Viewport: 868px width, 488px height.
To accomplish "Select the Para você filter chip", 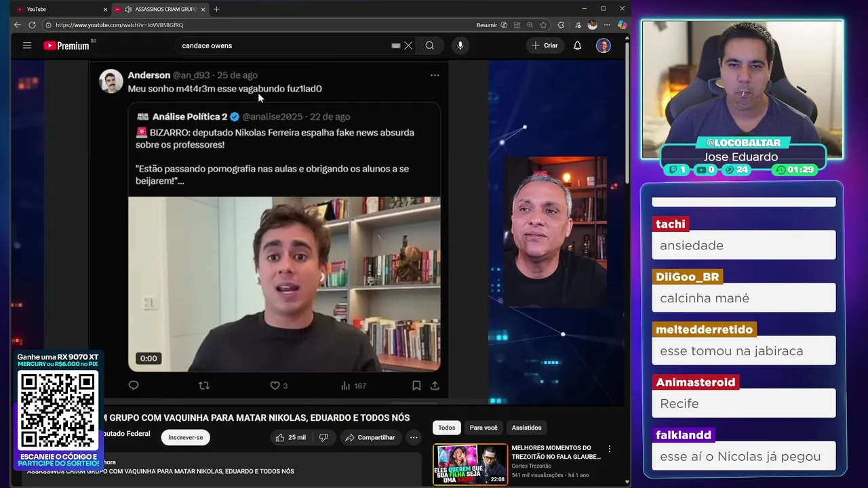I will (x=484, y=428).
